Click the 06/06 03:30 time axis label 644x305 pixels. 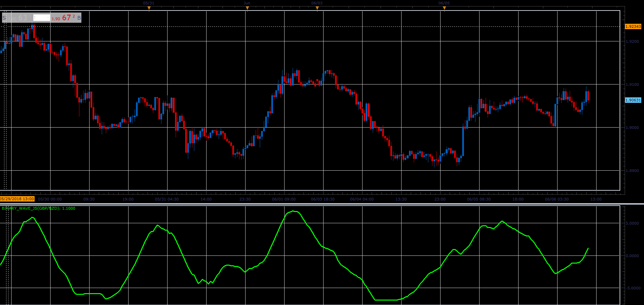(x=557, y=199)
